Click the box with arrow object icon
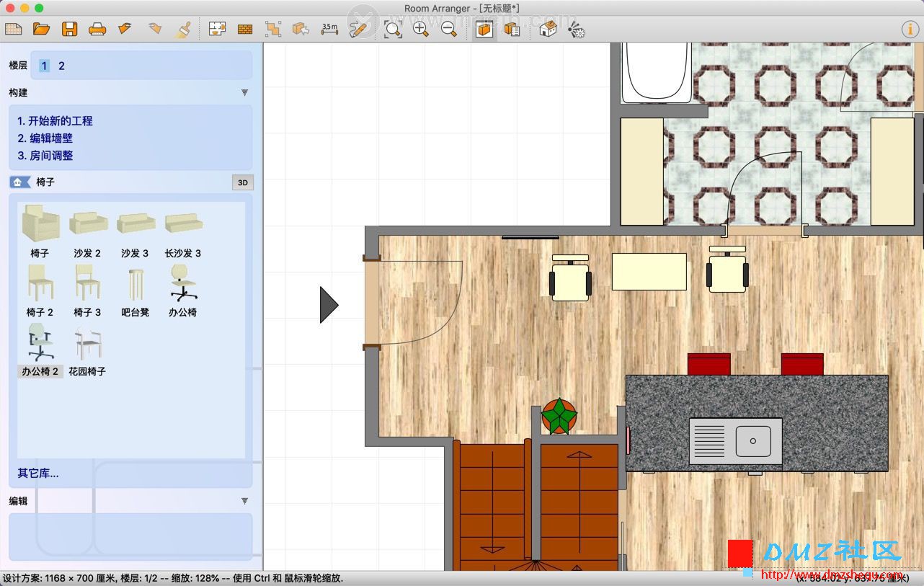The width and height of the screenshot is (924, 586). [x=301, y=30]
